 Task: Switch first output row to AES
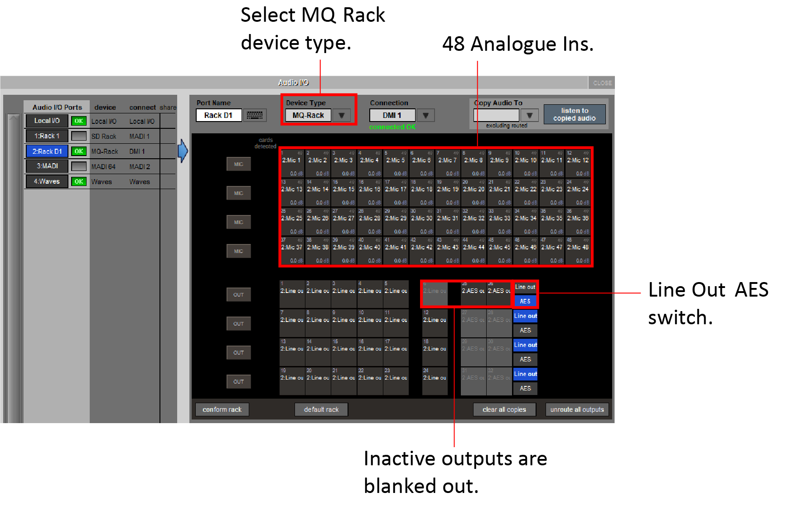point(525,301)
